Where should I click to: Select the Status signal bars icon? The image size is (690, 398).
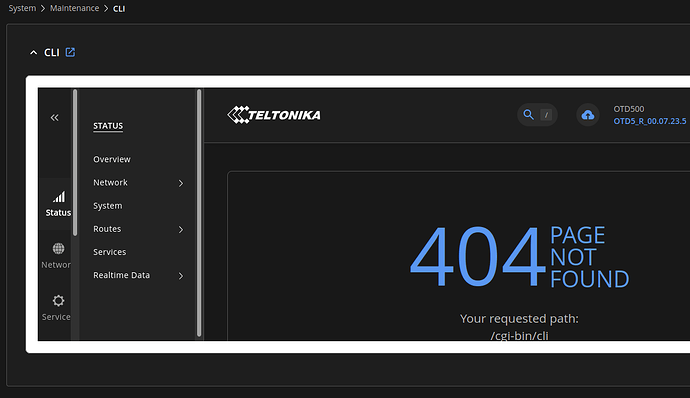pos(59,197)
